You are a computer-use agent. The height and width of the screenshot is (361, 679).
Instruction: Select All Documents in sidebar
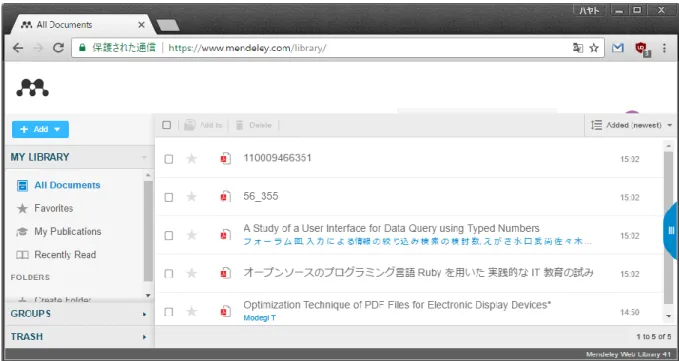(67, 185)
